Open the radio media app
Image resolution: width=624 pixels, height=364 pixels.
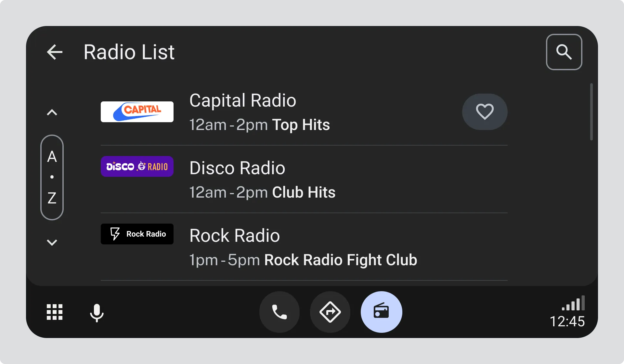[381, 312]
